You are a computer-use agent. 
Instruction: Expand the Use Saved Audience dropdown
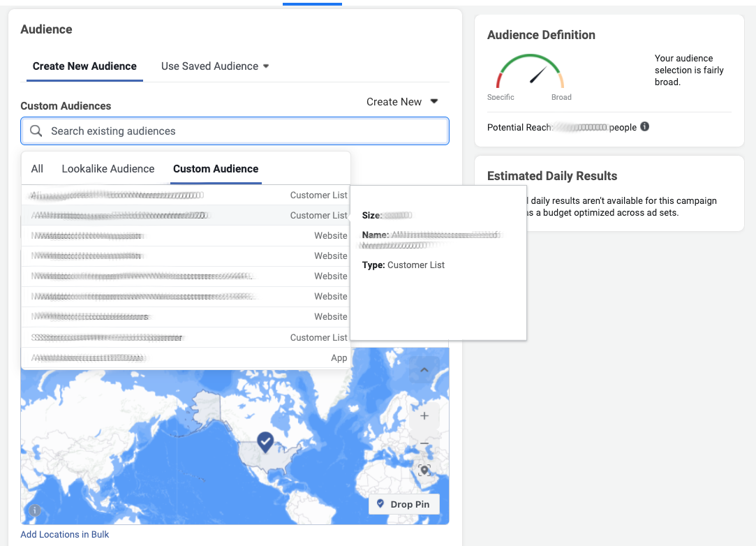(215, 66)
